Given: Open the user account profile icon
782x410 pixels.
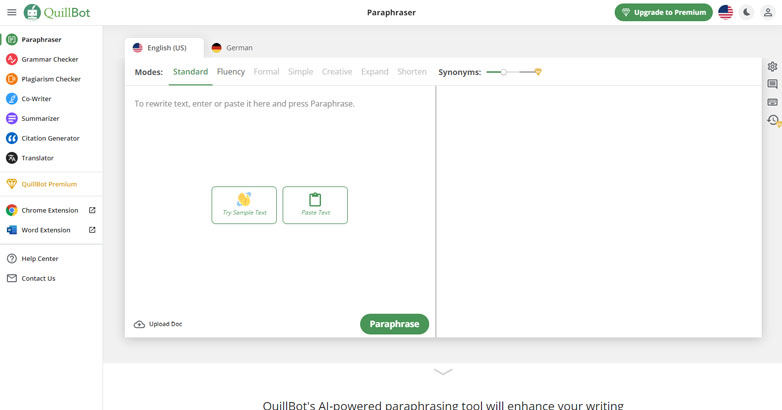Looking at the screenshot, I should [x=768, y=12].
